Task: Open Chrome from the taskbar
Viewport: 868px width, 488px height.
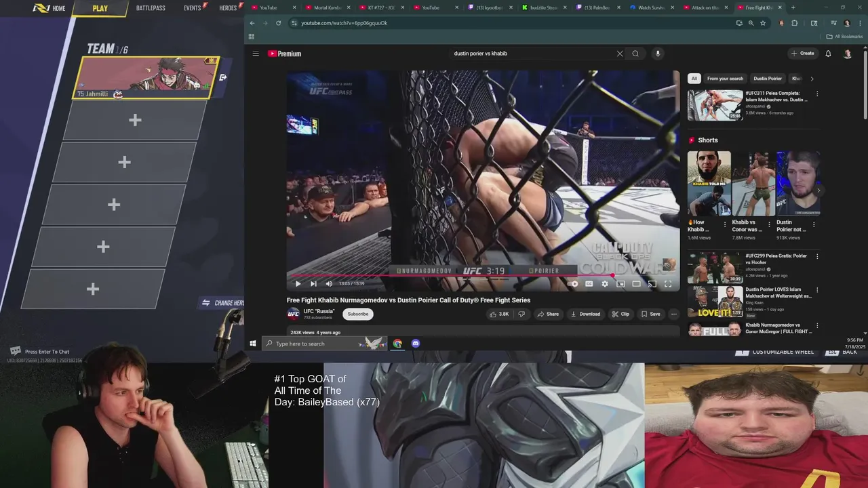Action: pos(397,344)
